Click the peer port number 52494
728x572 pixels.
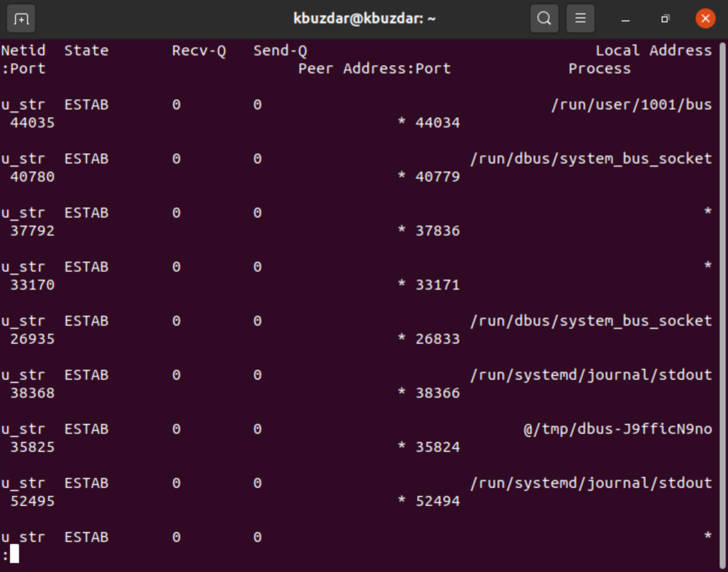pos(437,501)
